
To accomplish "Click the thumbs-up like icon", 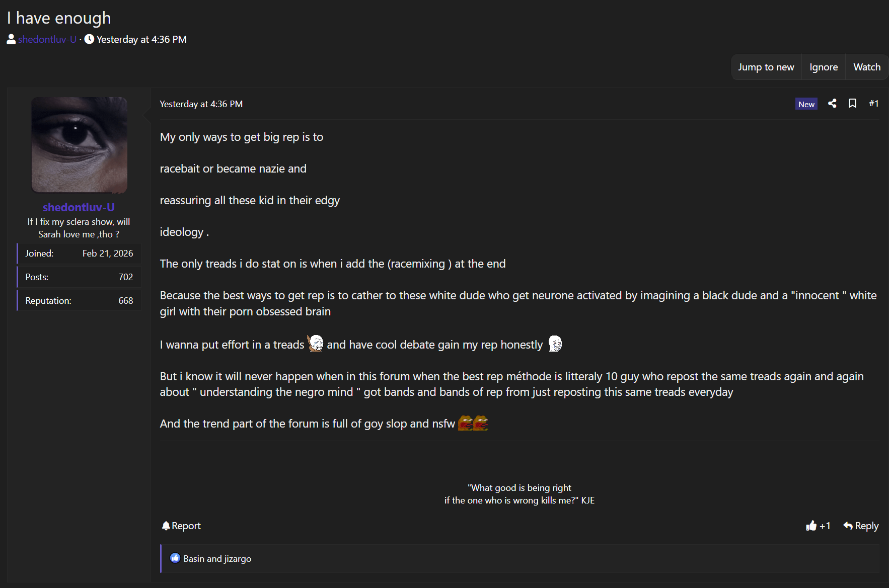I will pos(811,526).
